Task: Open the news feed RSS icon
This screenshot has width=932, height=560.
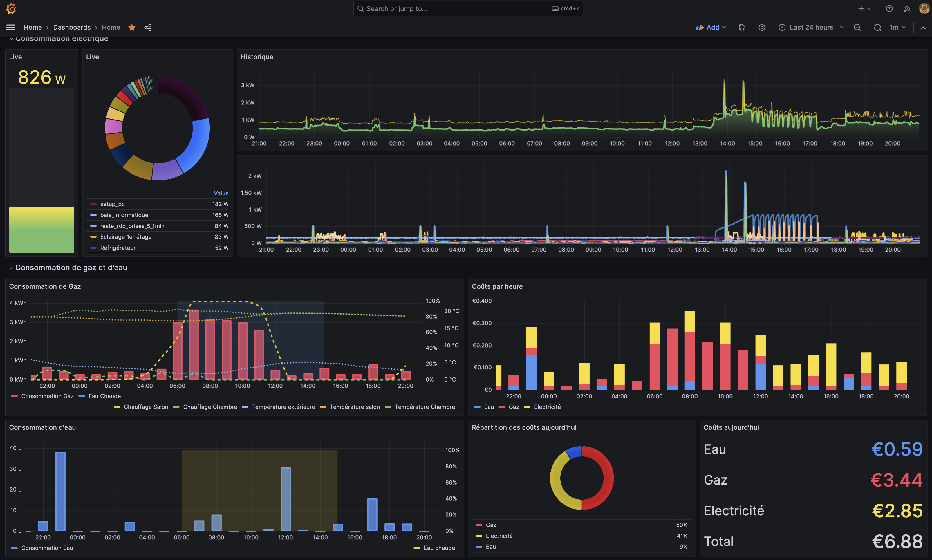Action: (907, 8)
